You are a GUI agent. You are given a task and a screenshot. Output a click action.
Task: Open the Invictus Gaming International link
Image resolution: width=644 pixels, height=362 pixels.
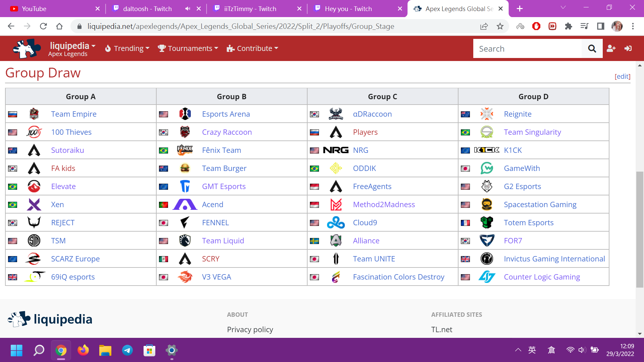click(554, 259)
